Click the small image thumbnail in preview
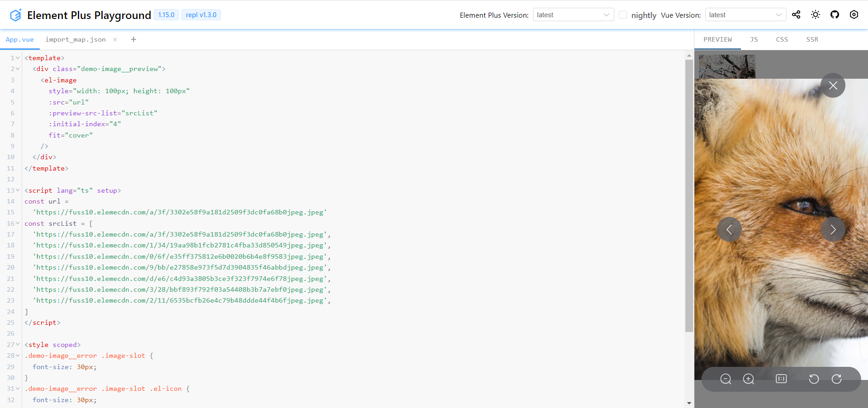Screen dimensions: 868x408 coord(727,66)
